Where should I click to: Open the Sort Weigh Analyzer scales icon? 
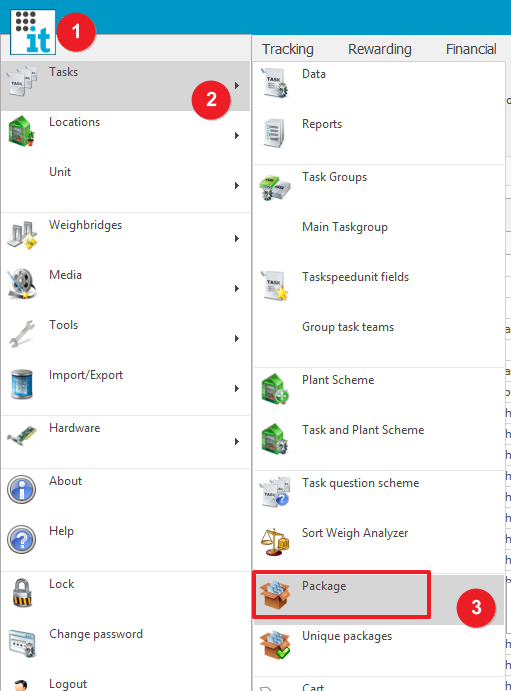[x=275, y=542]
